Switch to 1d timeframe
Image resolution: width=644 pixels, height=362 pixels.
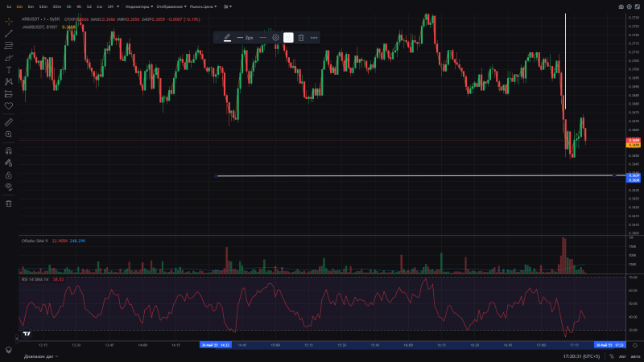coord(89,6)
